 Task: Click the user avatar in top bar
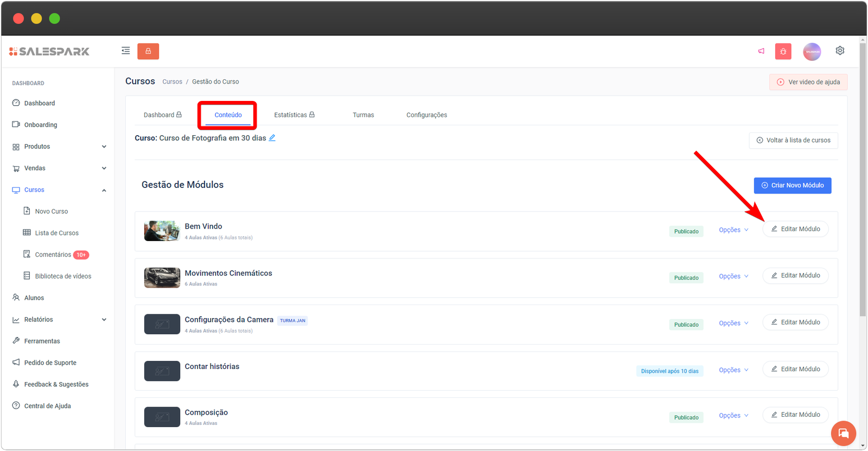812,52
